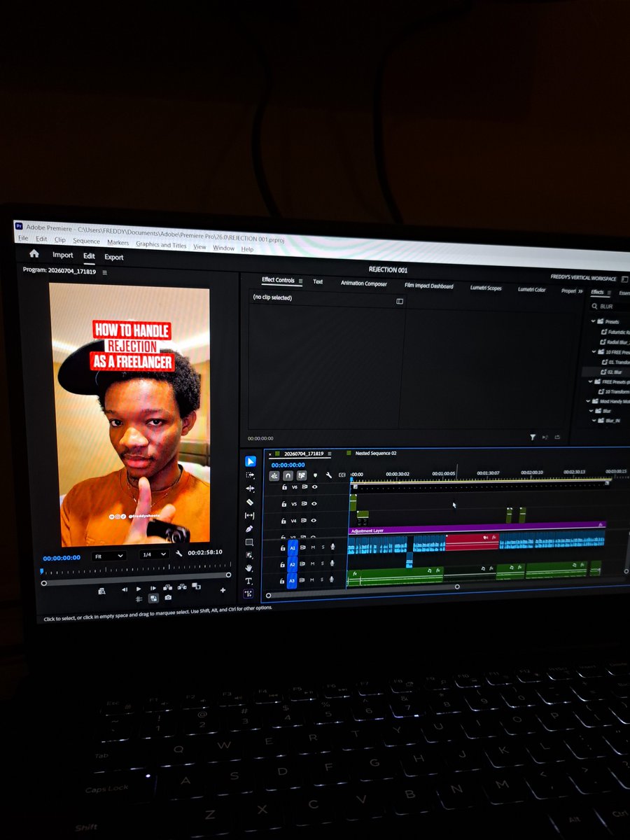Switch to the Edit workspace
630x840 pixels.
[x=89, y=256]
